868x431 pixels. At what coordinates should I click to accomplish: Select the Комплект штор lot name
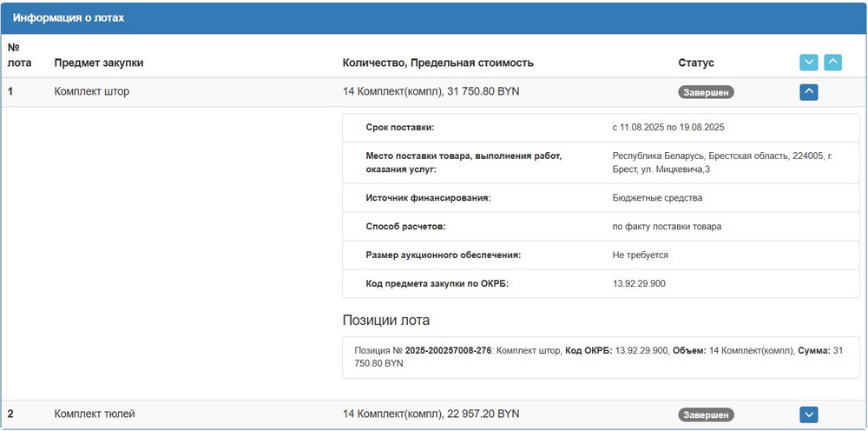click(x=91, y=91)
